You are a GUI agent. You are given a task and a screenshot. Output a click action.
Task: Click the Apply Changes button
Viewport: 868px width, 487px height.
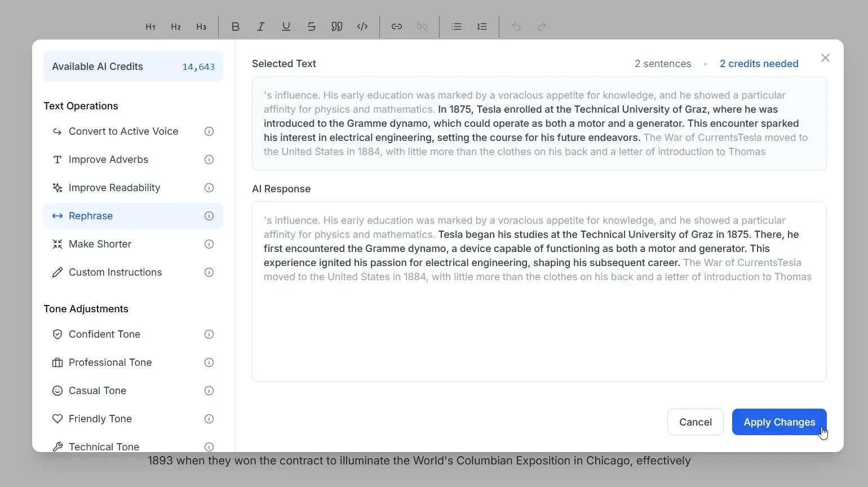[779, 422]
